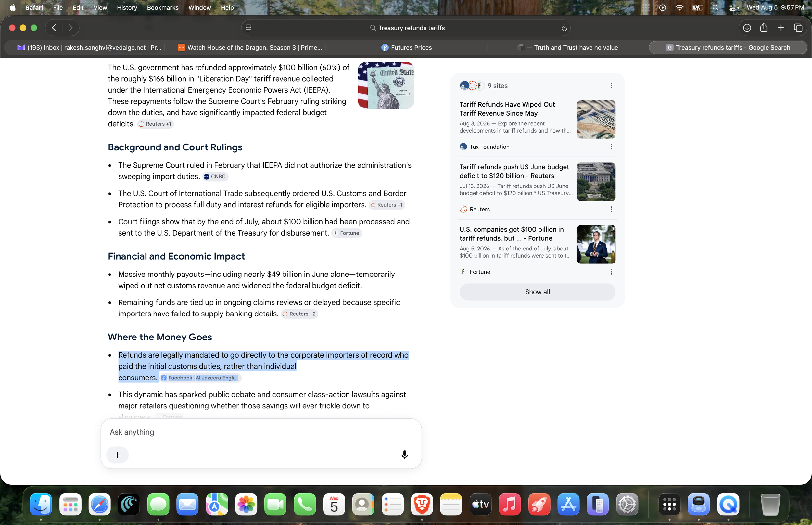
Task: Click the Reuters +2 source chip
Action: tap(299, 314)
